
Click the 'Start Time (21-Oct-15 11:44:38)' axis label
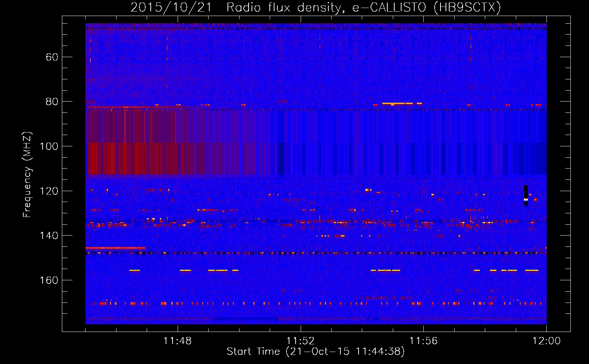316,352
